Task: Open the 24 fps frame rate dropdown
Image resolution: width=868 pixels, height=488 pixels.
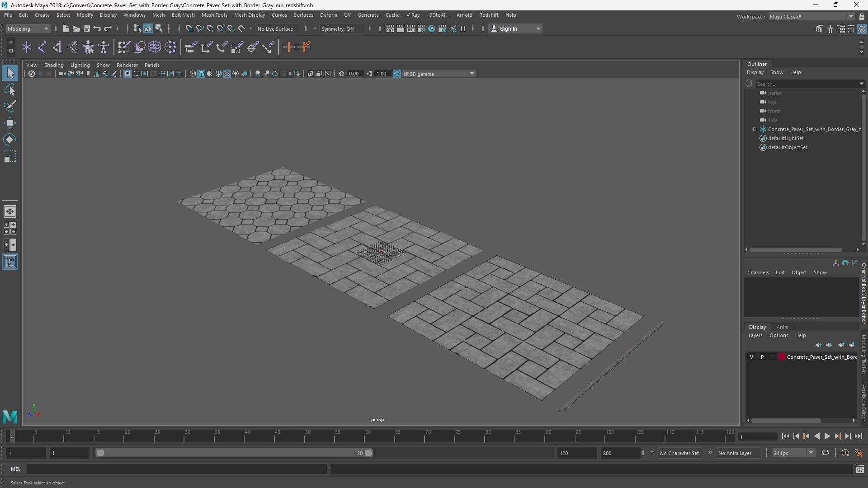Action: 793,453
